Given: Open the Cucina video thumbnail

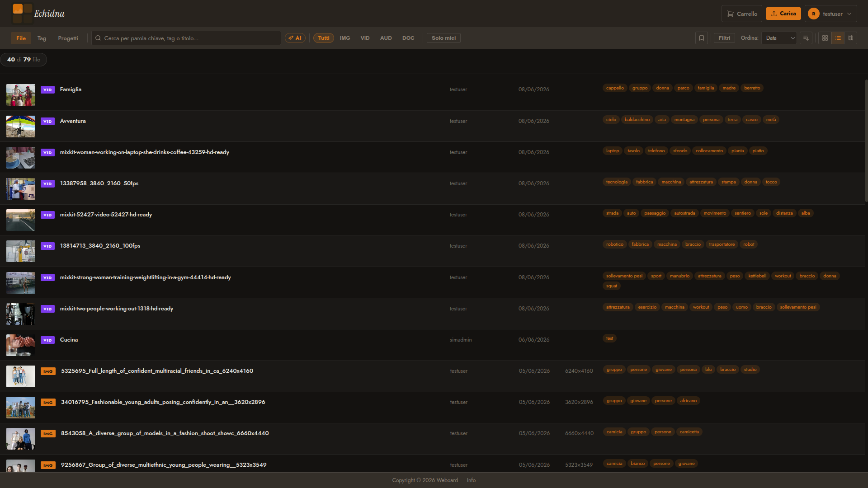Looking at the screenshot, I should point(21,345).
